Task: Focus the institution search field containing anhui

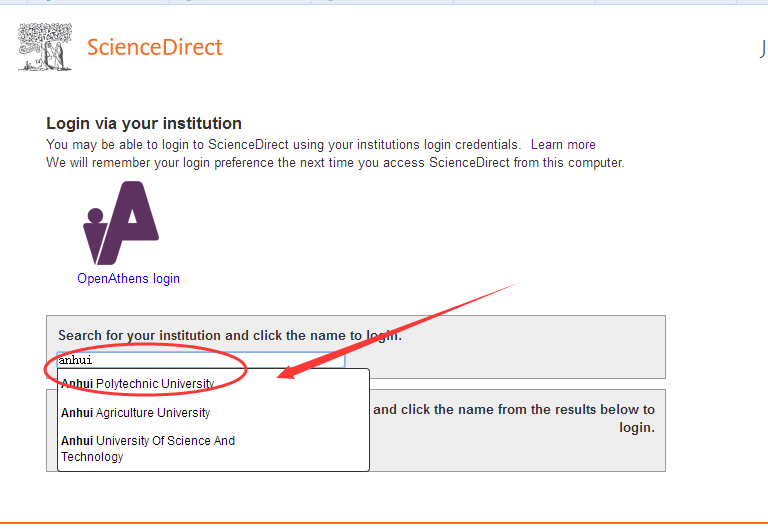Action: [200, 360]
